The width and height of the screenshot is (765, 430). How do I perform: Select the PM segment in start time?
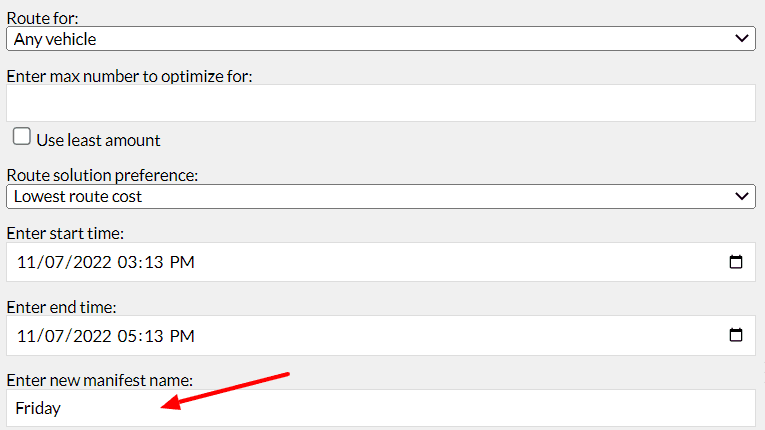point(181,263)
